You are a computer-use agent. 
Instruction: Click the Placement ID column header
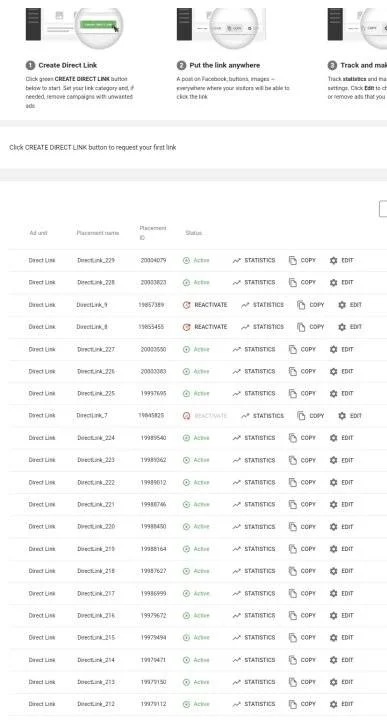tap(153, 233)
